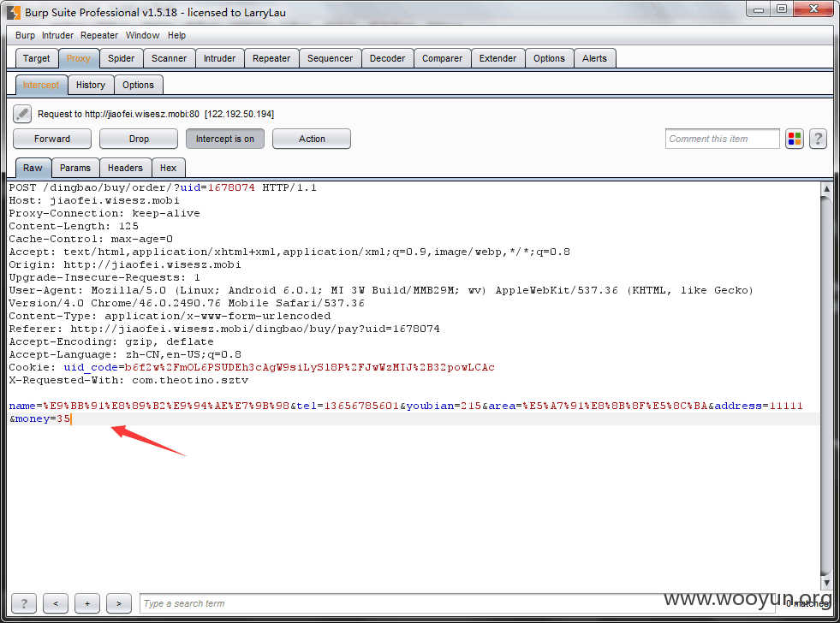
Task: Click the pencil edit request icon
Action: click(x=22, y=114)
